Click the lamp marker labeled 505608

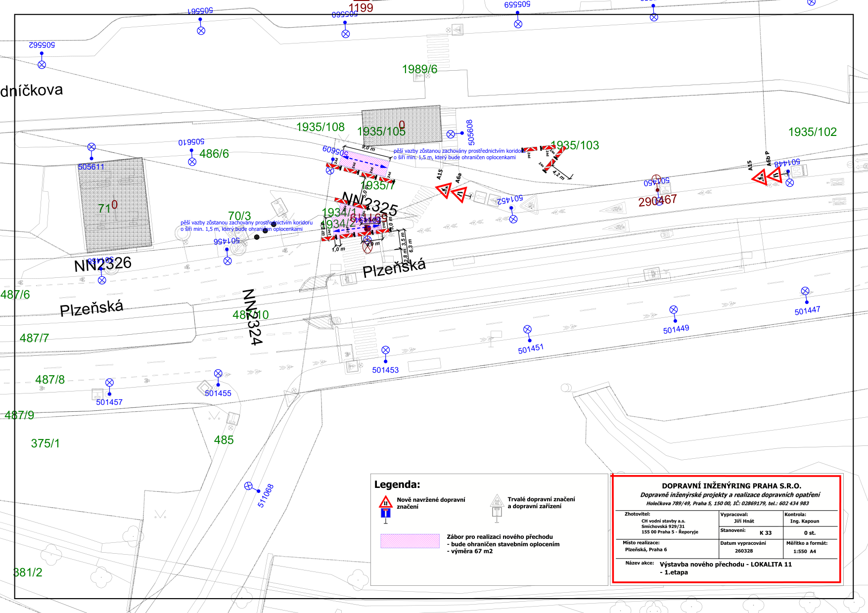point(451,134)
